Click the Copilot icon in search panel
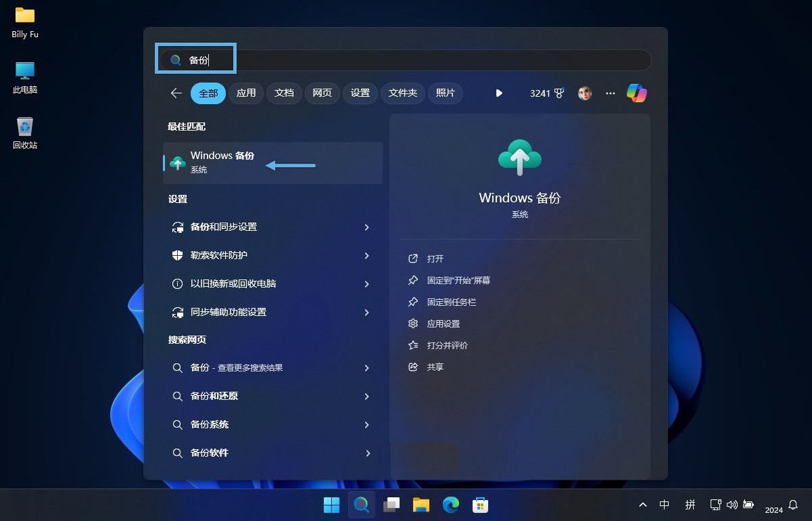 pos(636,93)
